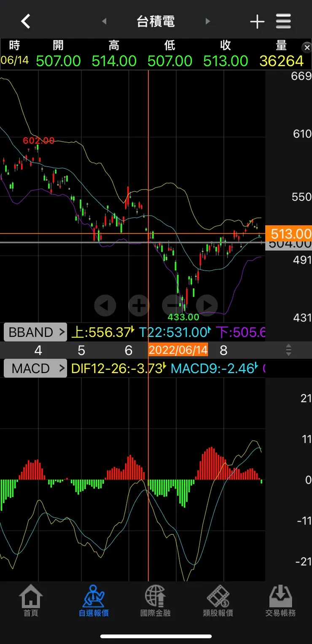Zoom in chart with plus circle
Image resolution: width=312 pixels, height=644 pixels.
click(x=139, y=305)
